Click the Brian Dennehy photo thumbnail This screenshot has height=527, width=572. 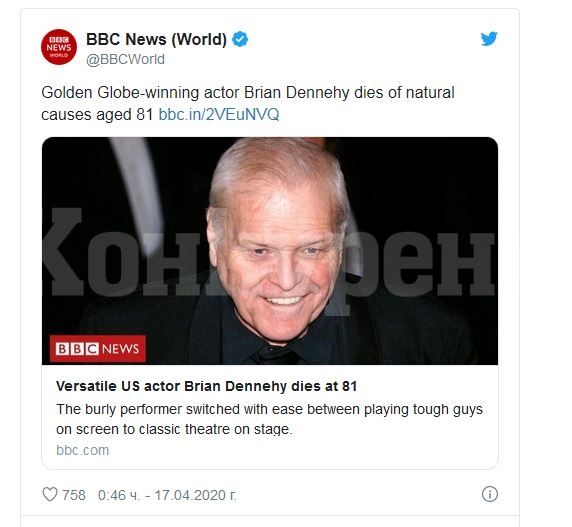pyautogui.click(x=270, y=251)
